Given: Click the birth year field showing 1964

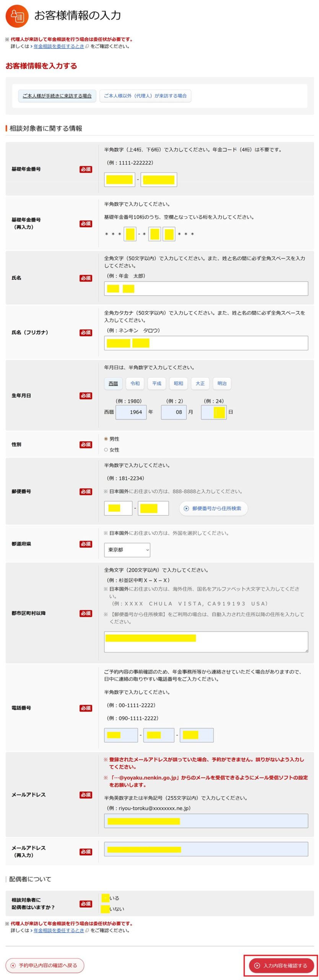Looking at the screenshot, I should coord(131,412).
